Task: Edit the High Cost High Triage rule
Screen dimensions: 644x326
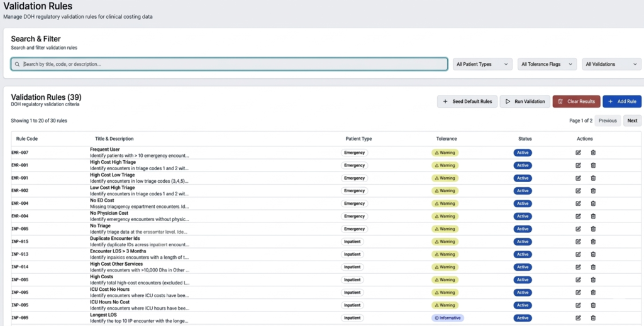Action: (579, 165)
